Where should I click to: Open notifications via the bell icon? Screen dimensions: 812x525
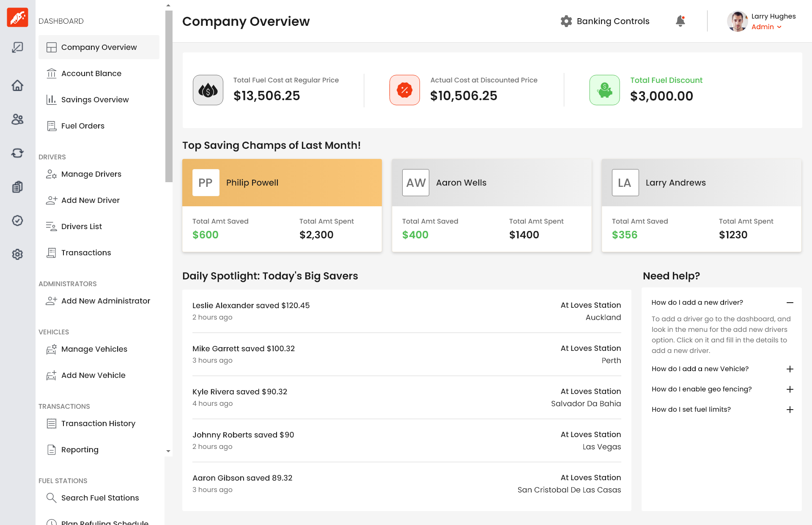click(x=680, y=21)
